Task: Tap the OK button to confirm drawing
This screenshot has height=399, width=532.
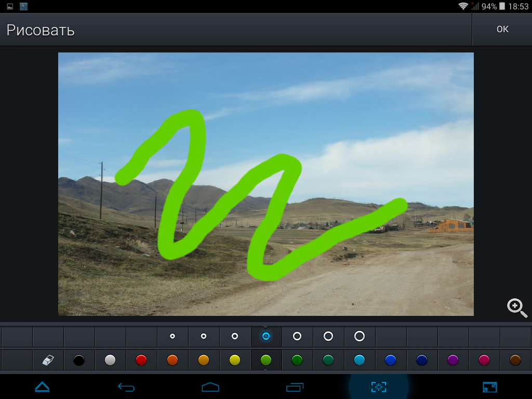Action: [x=502, y=30]
